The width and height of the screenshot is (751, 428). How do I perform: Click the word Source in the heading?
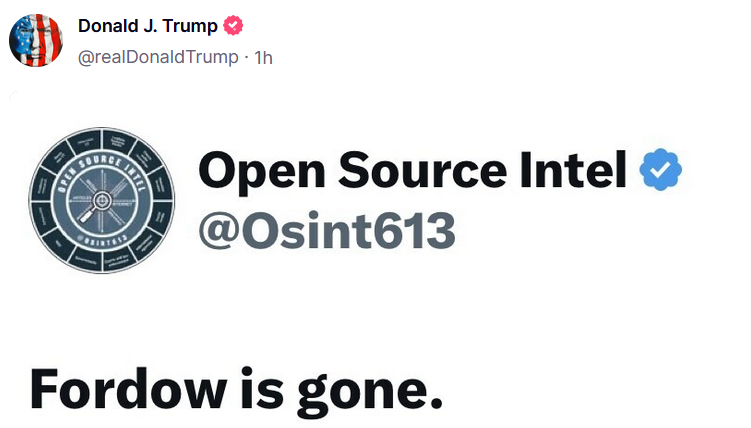(422, 170)
